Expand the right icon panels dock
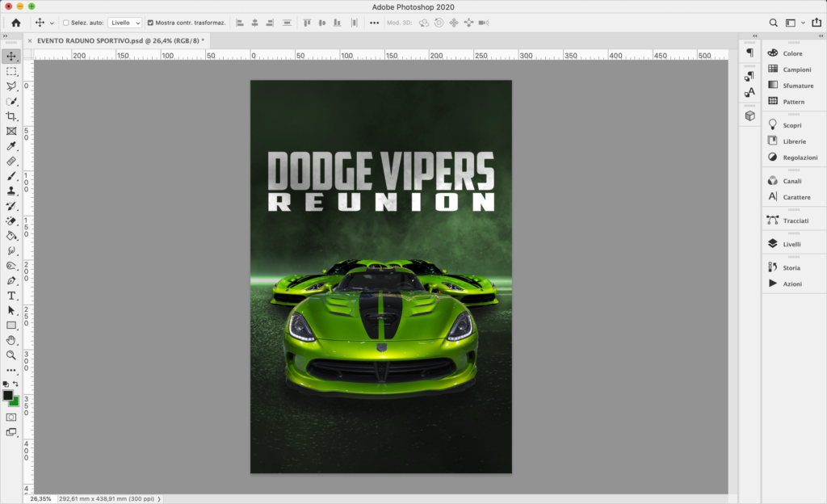Viewport: 827px width, 504px height. coord(821,36)
